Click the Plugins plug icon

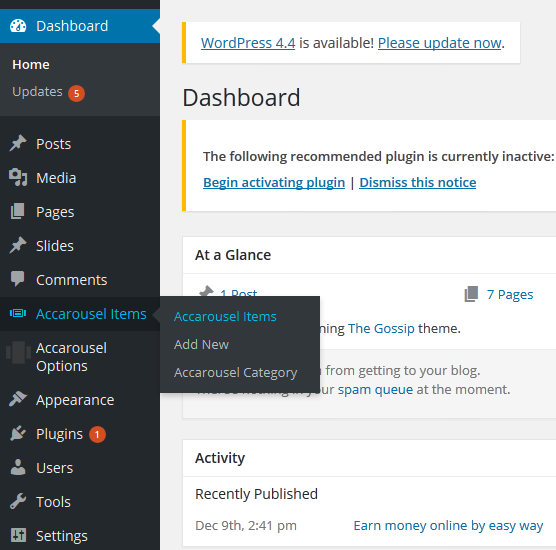[x=18, y=433]
